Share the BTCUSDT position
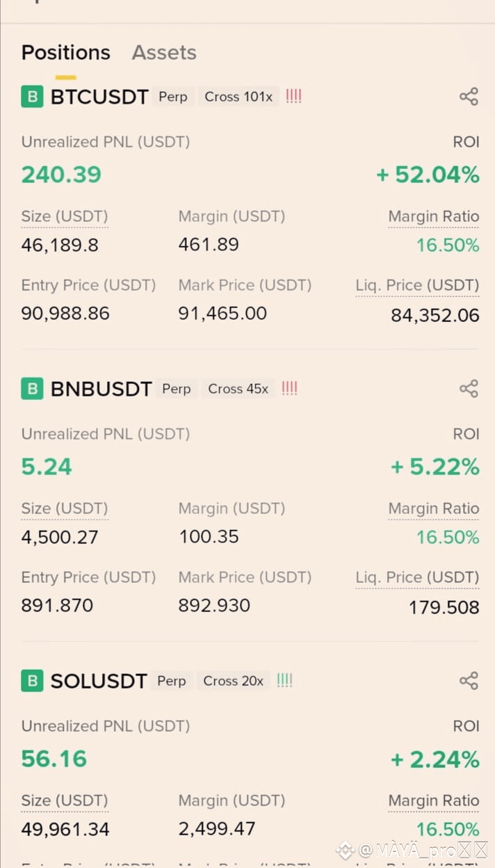Image resolution: width=495 pixels, height=868 pixels. 469,97
